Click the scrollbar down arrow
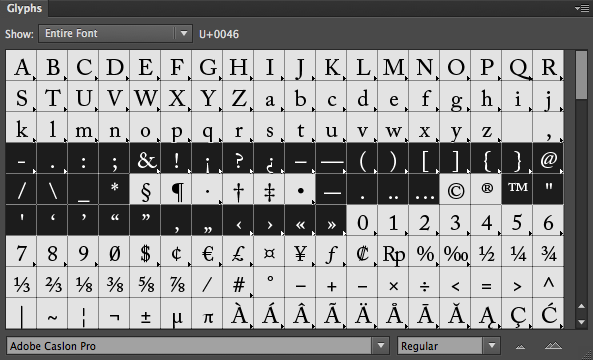Viewport: 593px width, 360px height. [582, 322]
